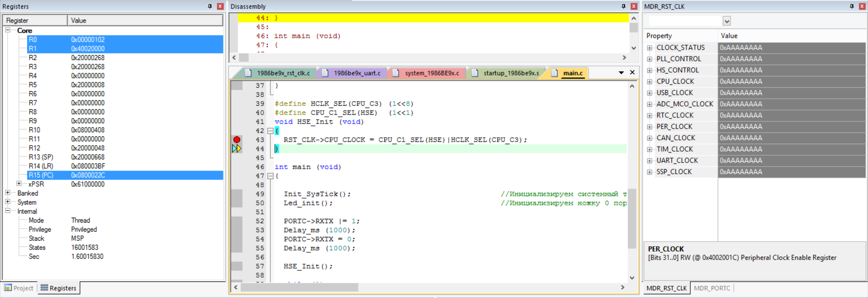868x298 pixels.
Task: Expand the TIM_CLOCK property
Action: click(650, 149)
